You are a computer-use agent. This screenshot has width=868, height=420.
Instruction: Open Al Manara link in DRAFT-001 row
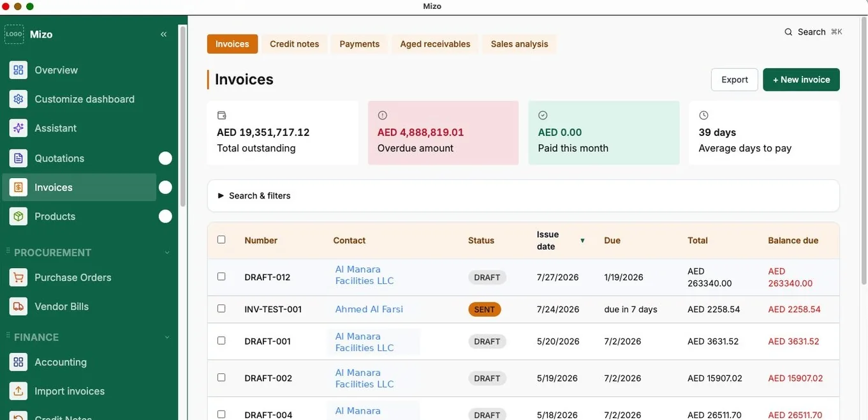pos(364,342)
